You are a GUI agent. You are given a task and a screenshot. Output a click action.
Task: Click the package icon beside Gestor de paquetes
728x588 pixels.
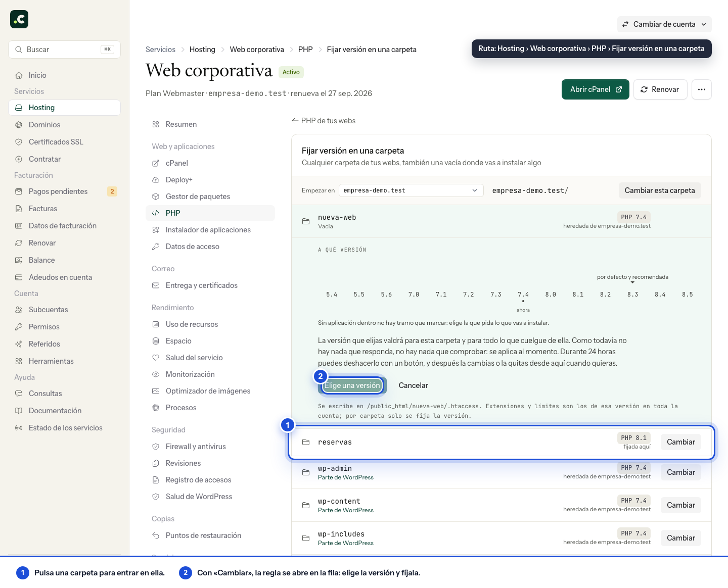click(156, 197)
